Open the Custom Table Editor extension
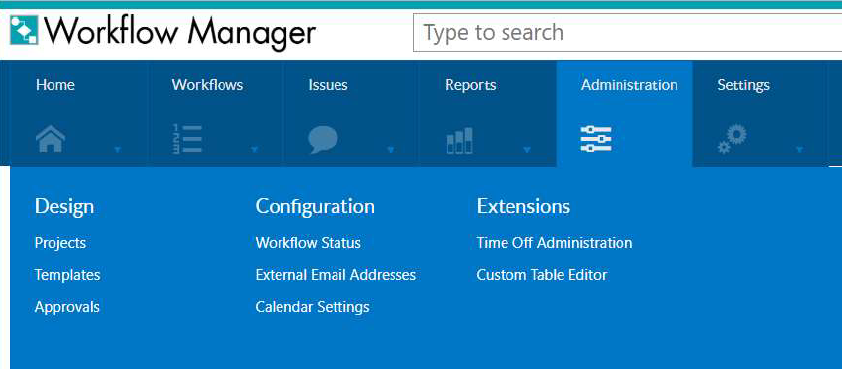This screenshot has width=842, height=369. coord(542,275)
